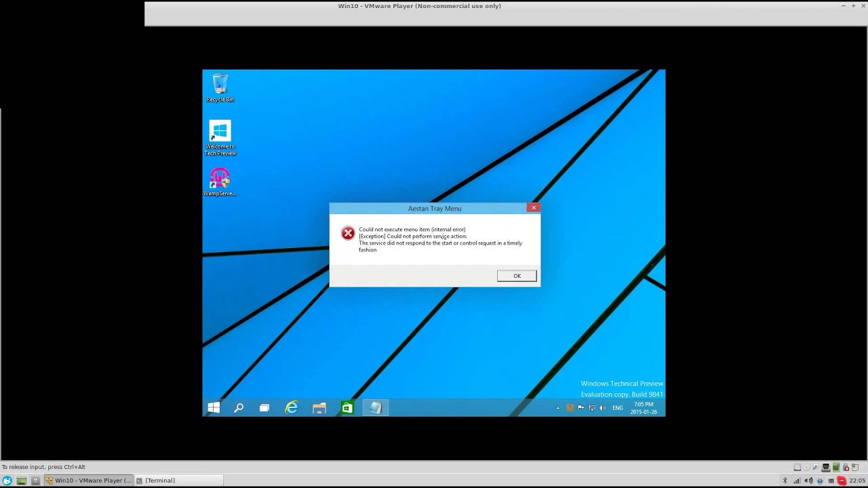Viewport: 868px width, 488px height.
Task: Open the Windows Start menu
Action: (214, 407)
